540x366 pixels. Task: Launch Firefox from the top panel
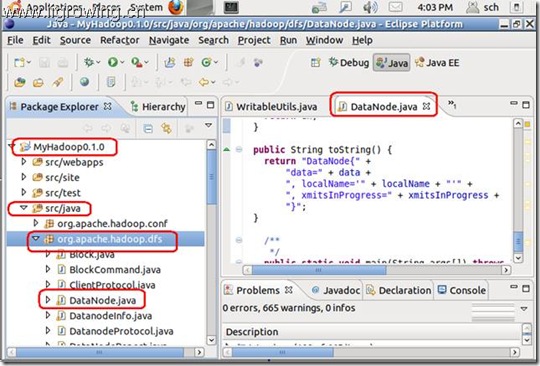pyautogui.click(x=176, y=7)
